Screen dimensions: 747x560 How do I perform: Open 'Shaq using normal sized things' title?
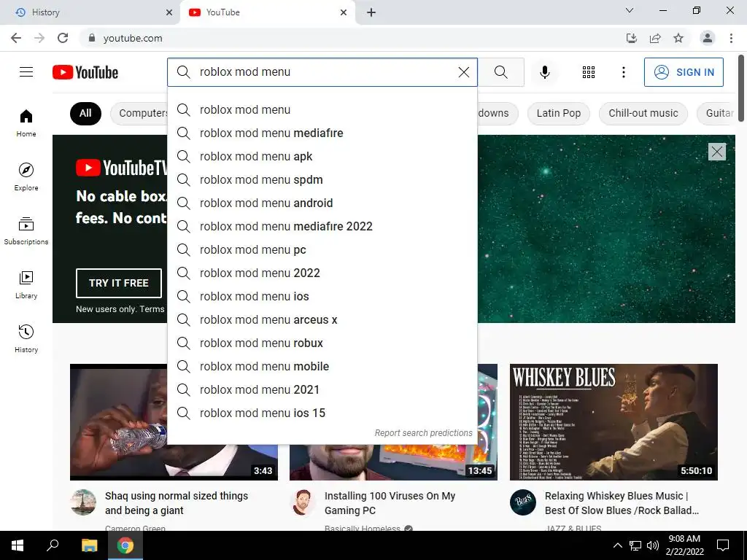177,503
